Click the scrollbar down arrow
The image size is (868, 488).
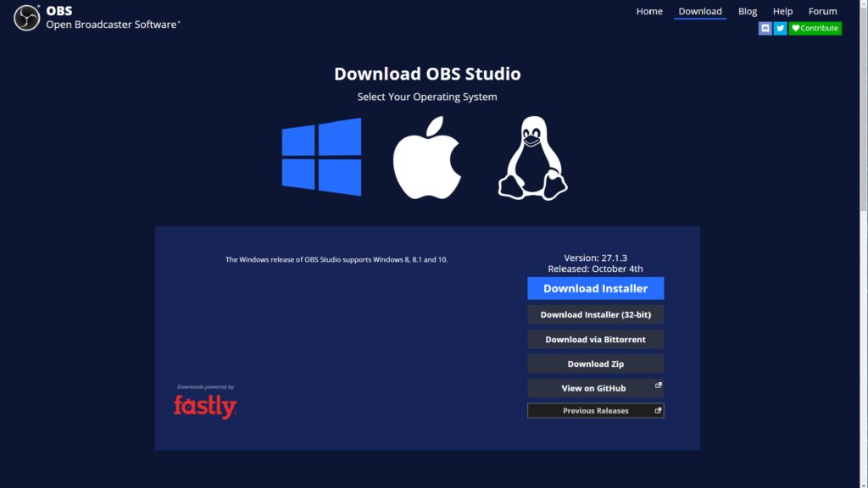point(864,484)
